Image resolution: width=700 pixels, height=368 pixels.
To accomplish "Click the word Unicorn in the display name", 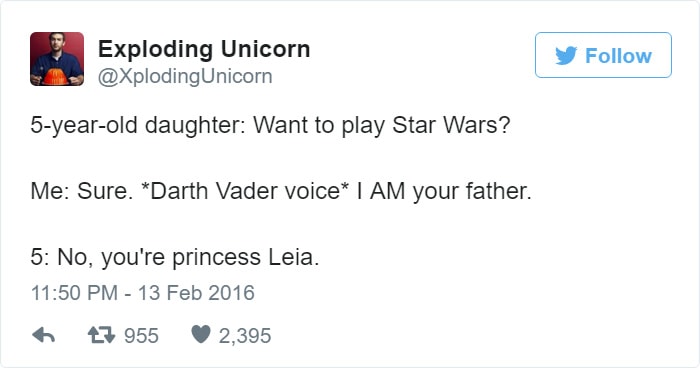I will pyautogui.click(x=265, y=49).
